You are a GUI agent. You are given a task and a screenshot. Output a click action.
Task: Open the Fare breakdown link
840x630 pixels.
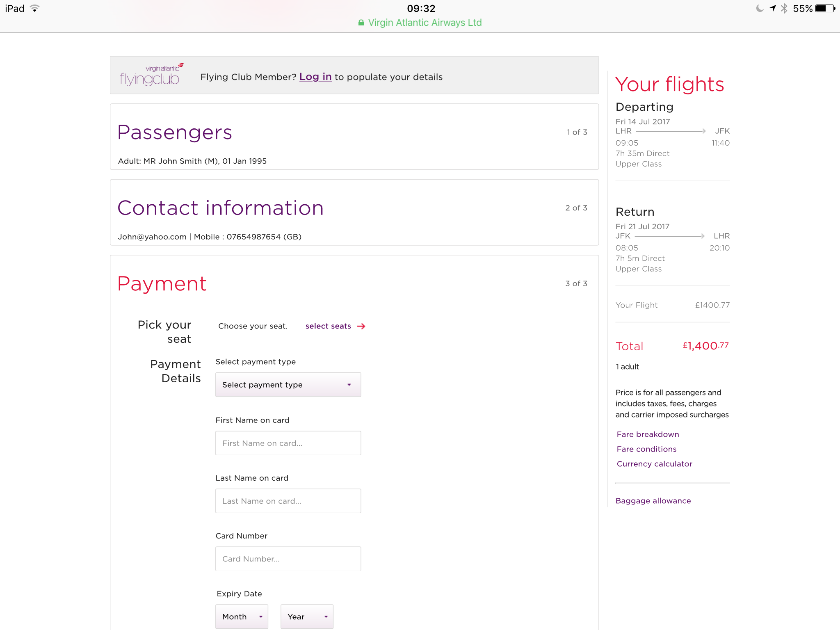(x=648, y=434)
